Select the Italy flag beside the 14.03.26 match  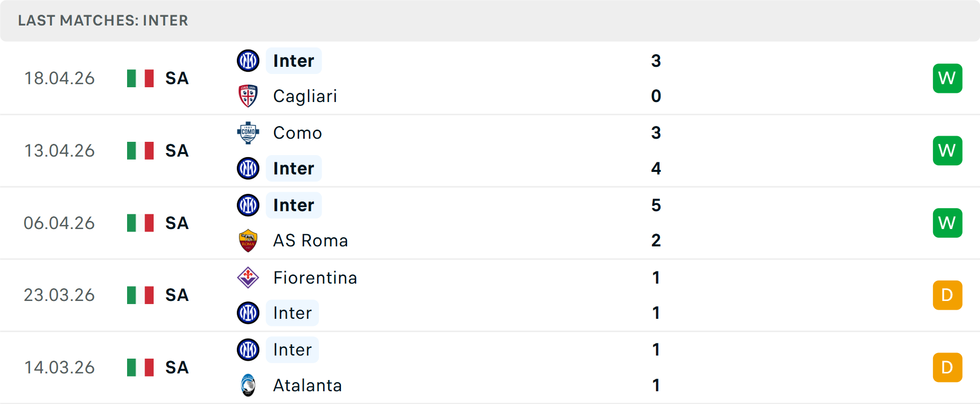(x=140, y=367)
